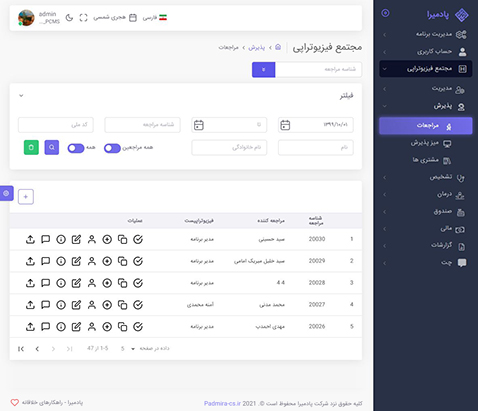The image size is (478, 411).
Task: Click checkmark circle icon in row 20030
Action: (138, 239)
